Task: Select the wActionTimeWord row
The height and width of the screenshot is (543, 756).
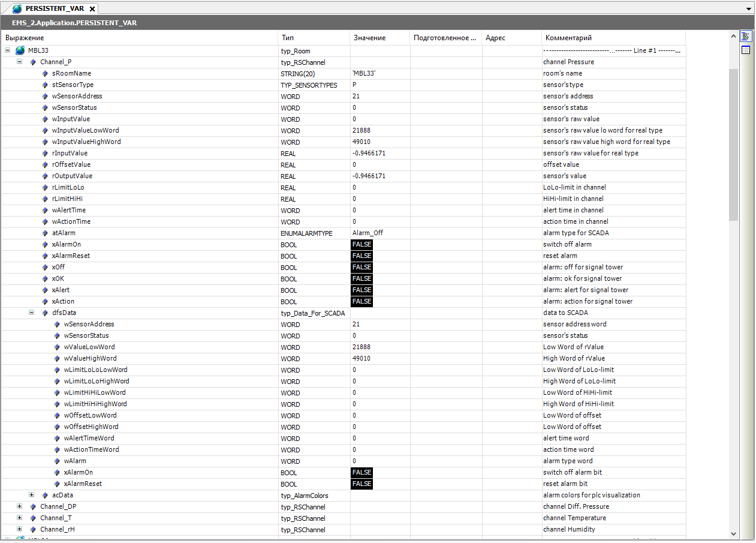Action: pos(344,449)
